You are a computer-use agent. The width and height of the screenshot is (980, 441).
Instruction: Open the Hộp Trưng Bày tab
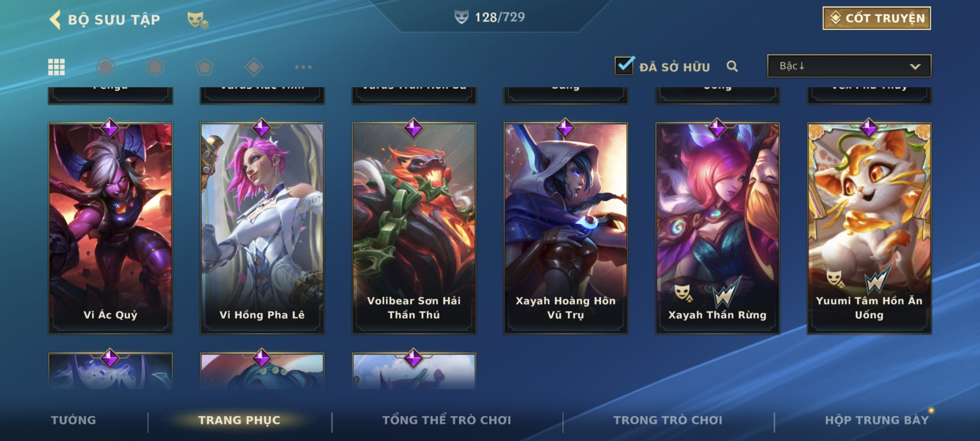coord(876,420)
